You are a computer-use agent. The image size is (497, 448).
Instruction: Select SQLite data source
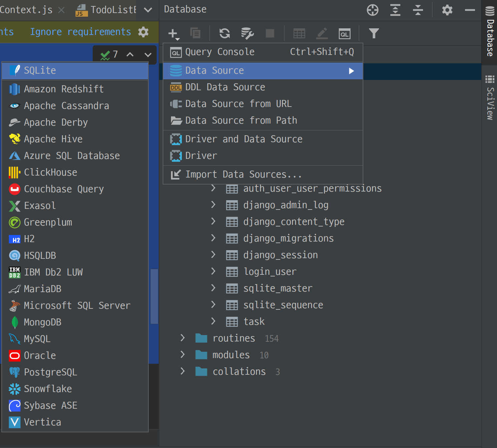(75, 71)
